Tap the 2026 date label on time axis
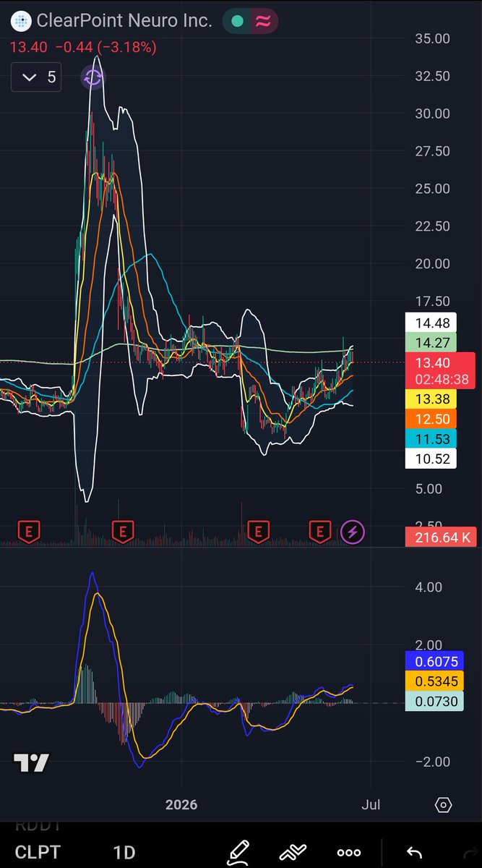 tap(181, 804)
